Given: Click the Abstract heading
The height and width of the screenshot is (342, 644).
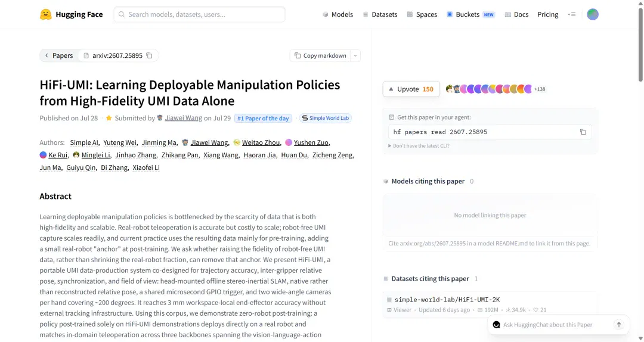Looking at the screenshot, I should point(55,196).
